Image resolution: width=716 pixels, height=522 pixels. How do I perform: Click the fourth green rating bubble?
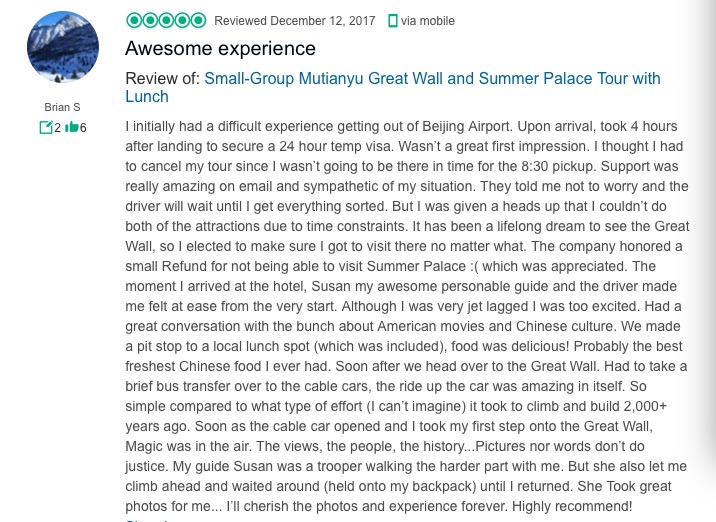coord(182,20)
